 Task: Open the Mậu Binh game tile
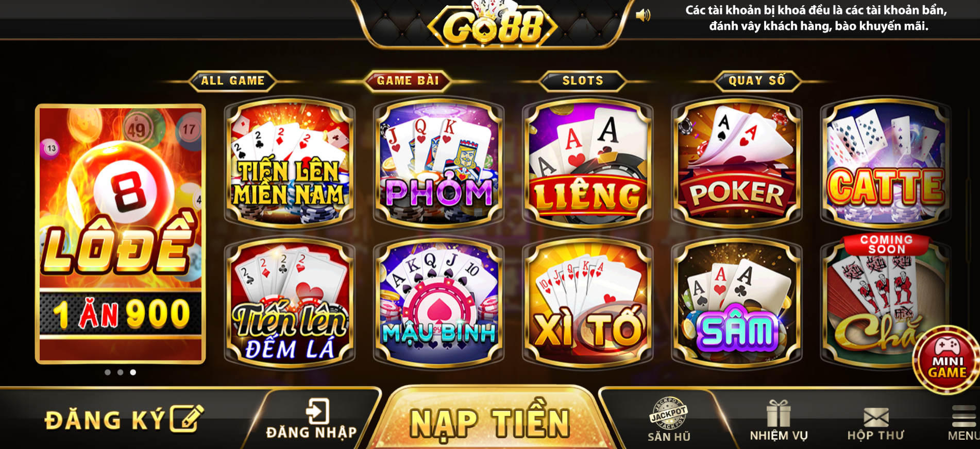pyautogui.click(x=438, y=303)
